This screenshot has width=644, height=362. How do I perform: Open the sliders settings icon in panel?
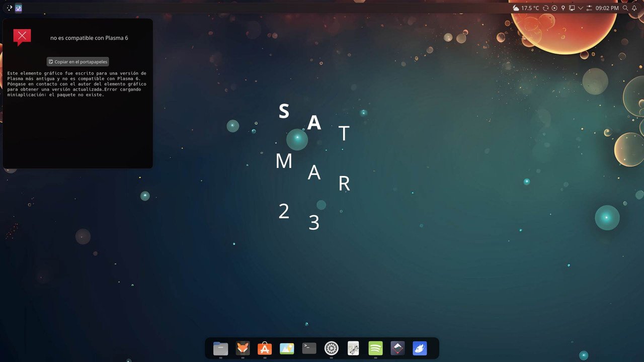point(589,8)
